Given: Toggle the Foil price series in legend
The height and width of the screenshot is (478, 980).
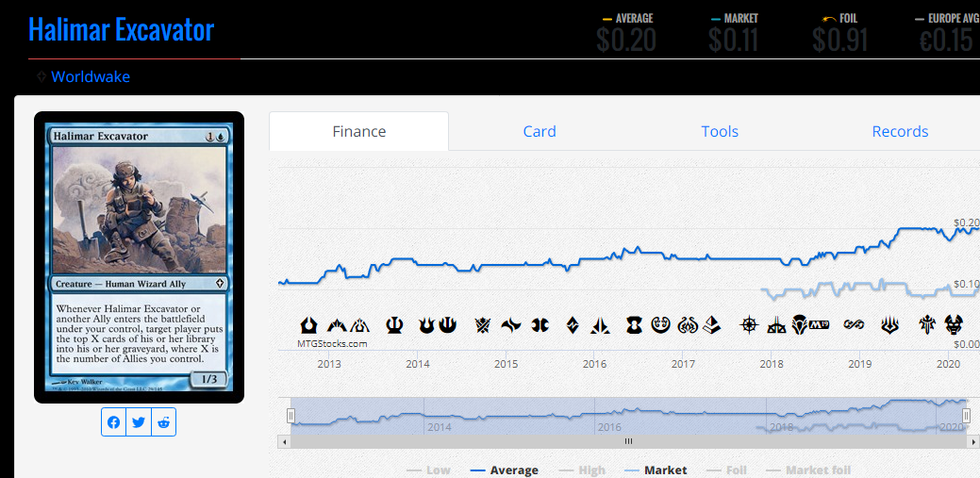Looking at the screenshot, I should coord(726,470).
